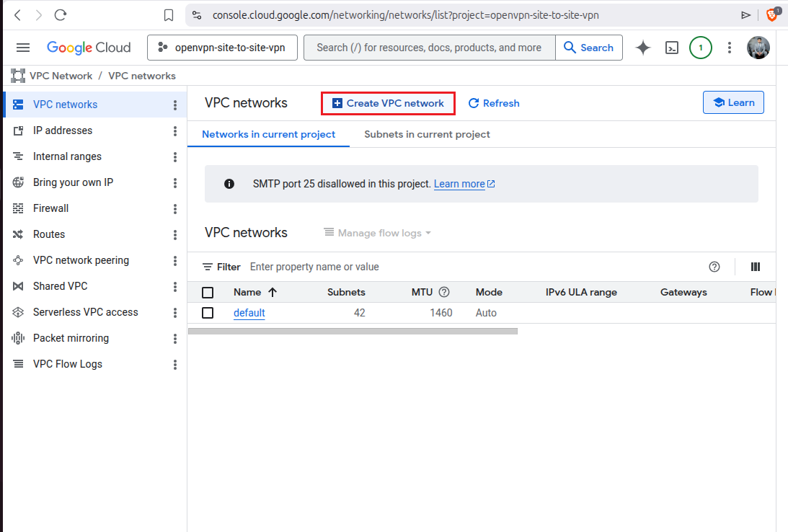Viewport: 788px width, 532px height.
Task: Reload the page with browser reload icon
Action: pyautogui.click(x=61, y=15)
